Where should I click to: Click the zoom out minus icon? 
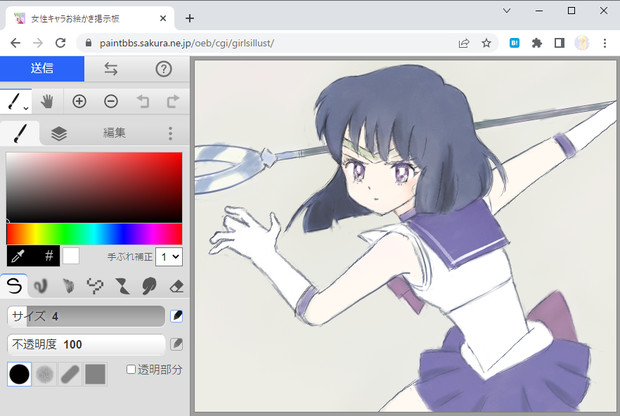point(111,101)
